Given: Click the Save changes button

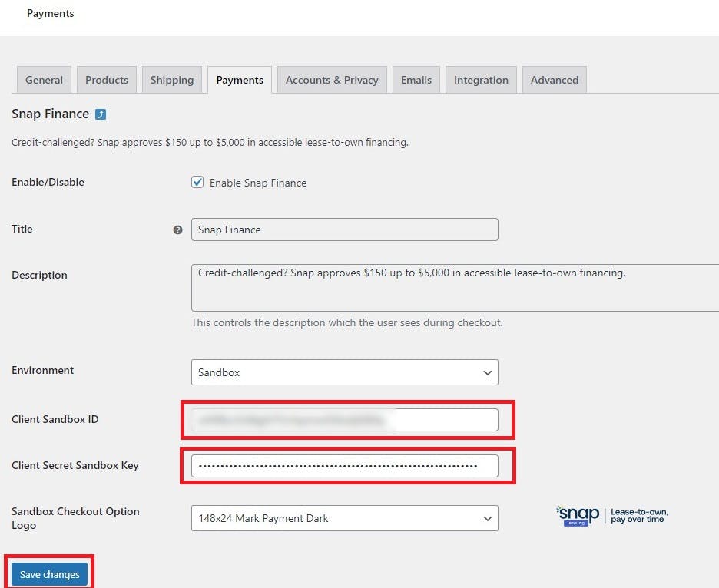Looking at the screenshot, I should (x=49, y=574).
